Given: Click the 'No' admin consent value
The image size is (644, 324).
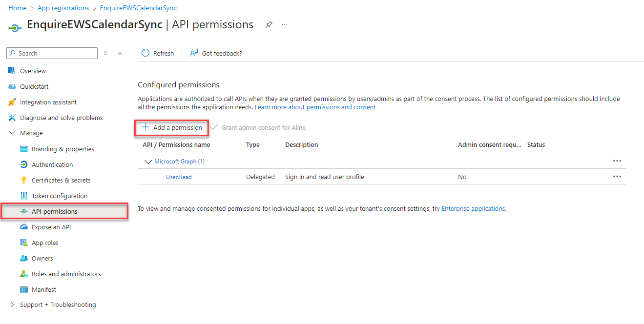Looking at the screenshot, I should click(x=462, y=177).
